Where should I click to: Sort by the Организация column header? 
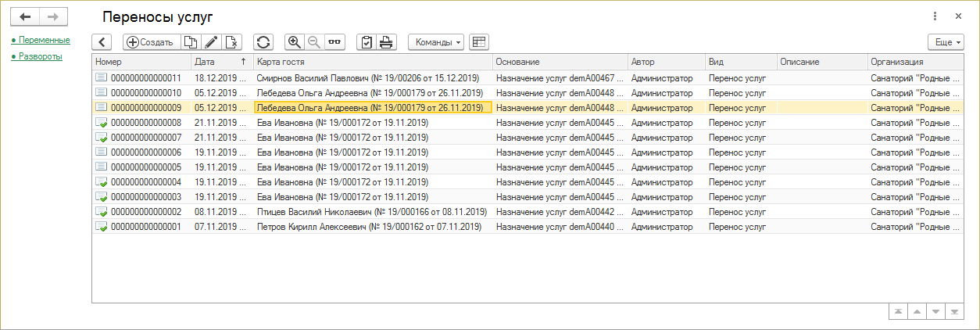tap(915, 61)
